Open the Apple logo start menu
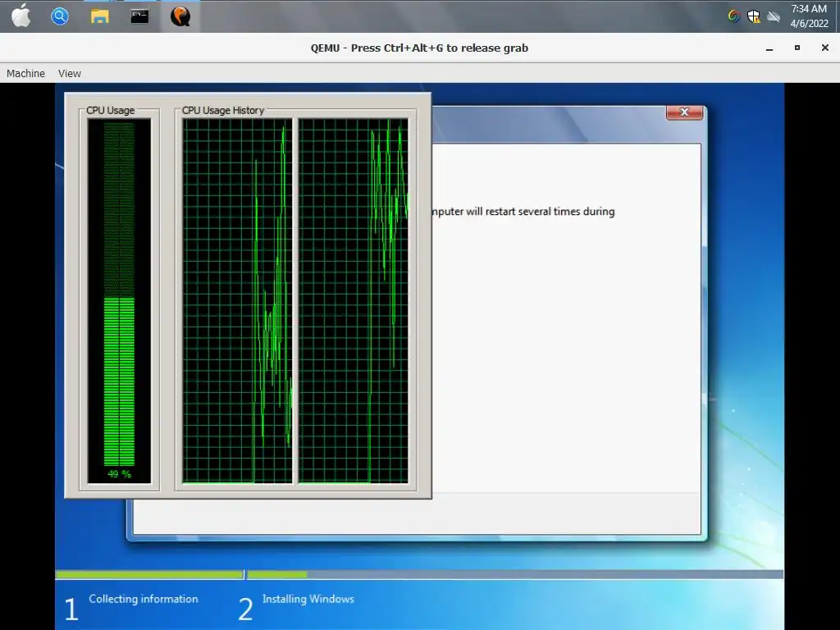The width and height of the screenshot is (840, 630). coord(21,16)
